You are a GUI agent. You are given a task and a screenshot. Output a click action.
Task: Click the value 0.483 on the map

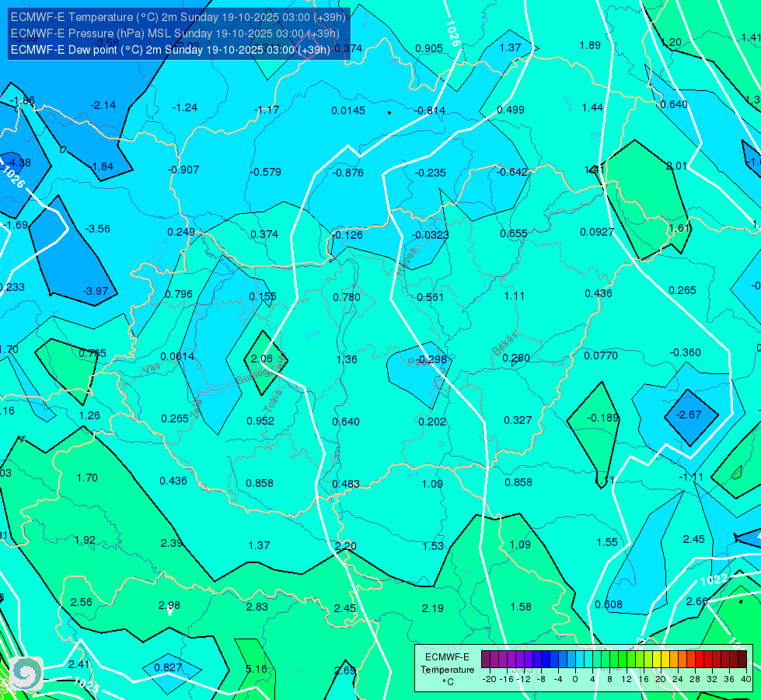[346, 484]
